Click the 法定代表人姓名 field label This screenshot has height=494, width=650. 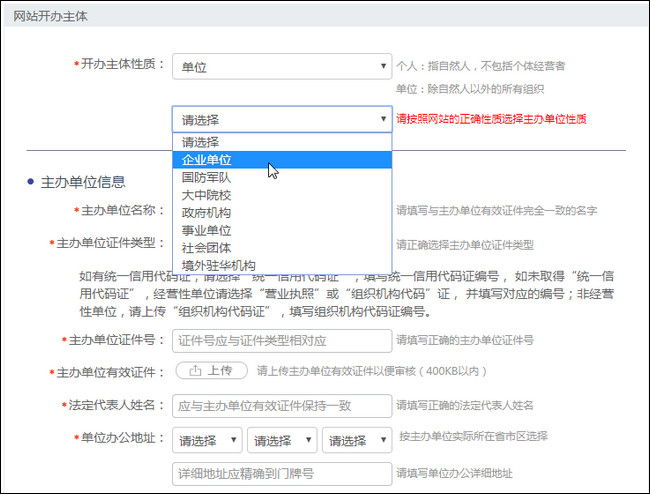(x=114, y=405)
